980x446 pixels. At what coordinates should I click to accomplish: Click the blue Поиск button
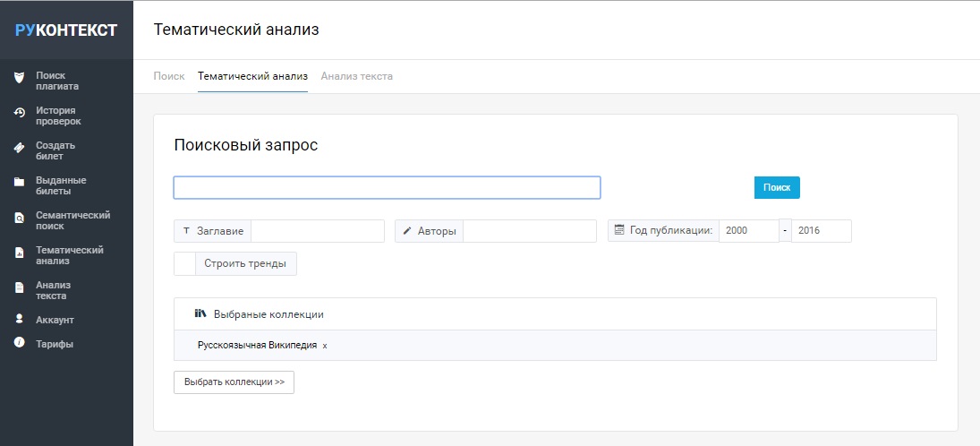coord(777,188)
